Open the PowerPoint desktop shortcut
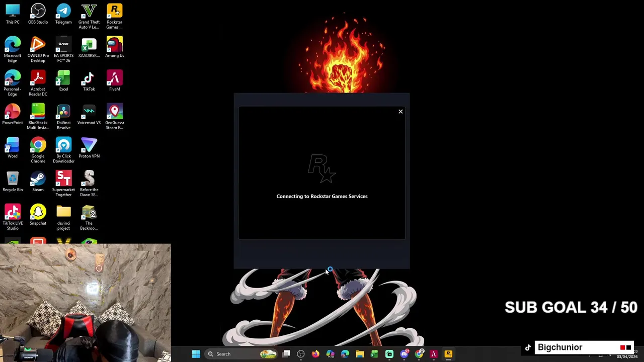 coord(13,115)
